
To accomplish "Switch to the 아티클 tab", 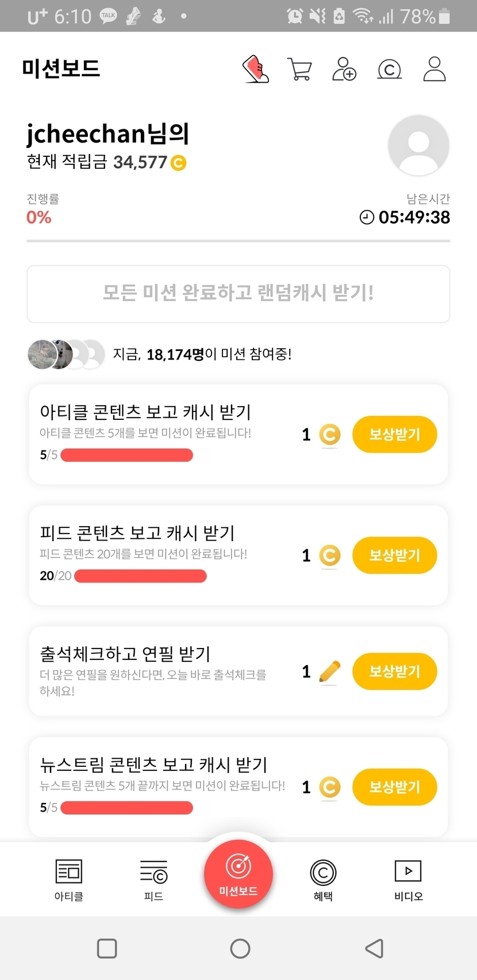I will (x=69, y=879).
